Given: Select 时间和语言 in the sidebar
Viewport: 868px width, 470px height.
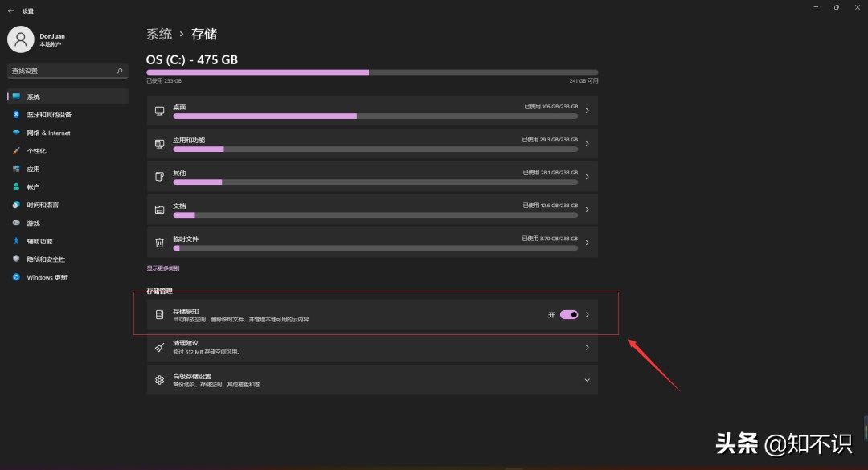Looking at the screenshot, I should pos(43,205).
